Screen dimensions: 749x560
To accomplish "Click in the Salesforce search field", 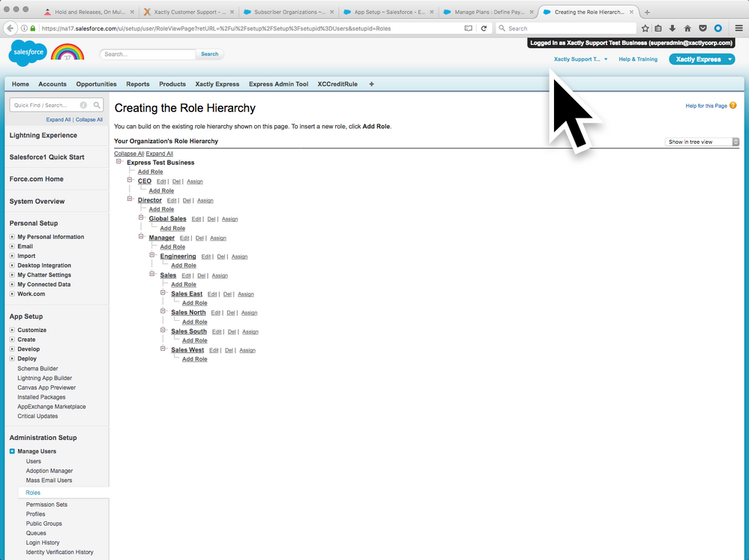I will click(x=148, y=54).
